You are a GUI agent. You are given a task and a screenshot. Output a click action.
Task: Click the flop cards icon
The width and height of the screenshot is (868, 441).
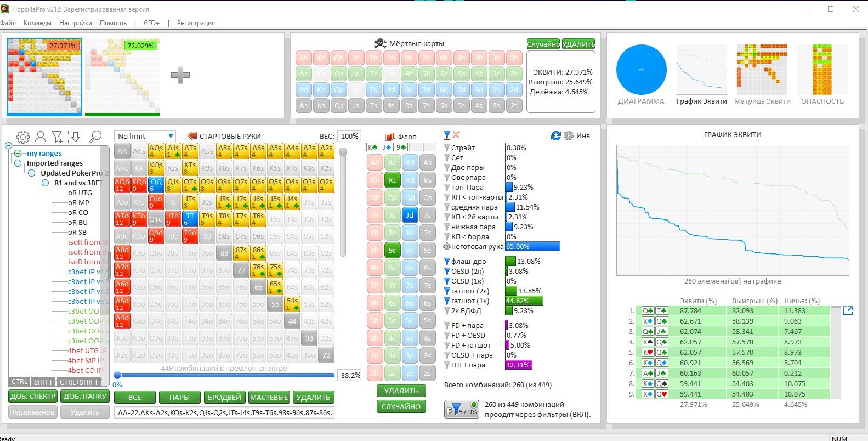pos(390,136)
